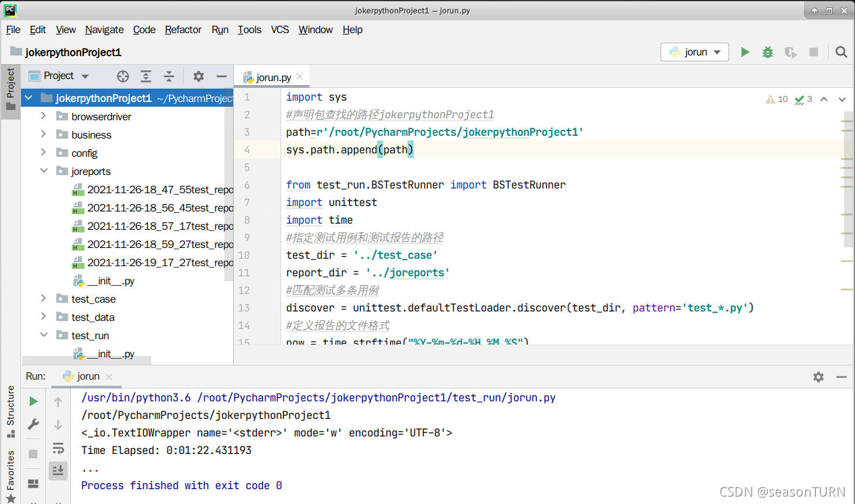The image size is (855, 504).
Task: Select opened file locate target icon
Action: pyautogui.click(x=123, y=76)
